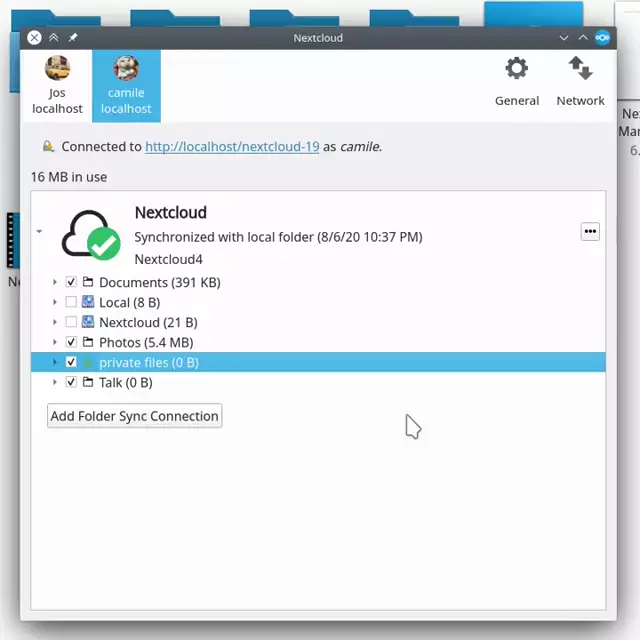Check the Local folder checkbox
The width and height of the screenshot is (640, 640).
pos(71,302)
